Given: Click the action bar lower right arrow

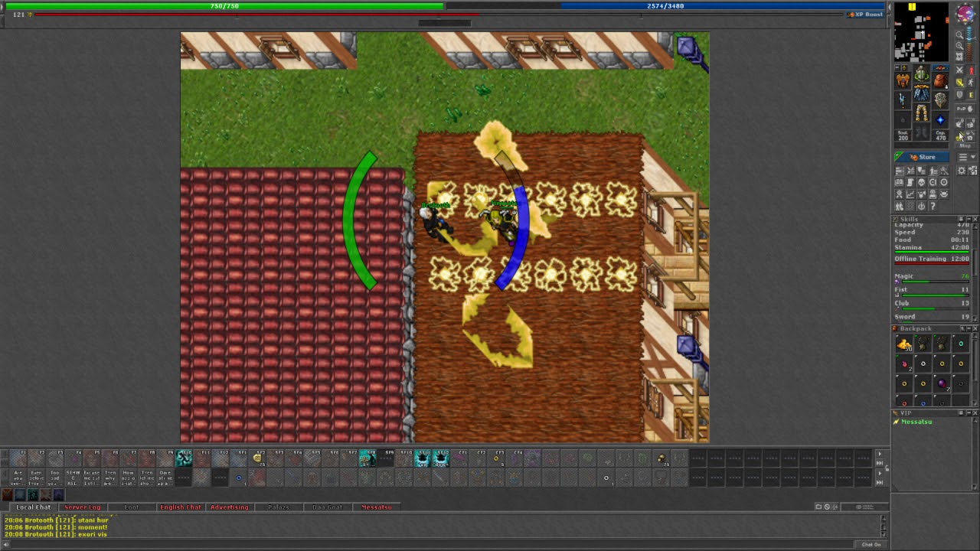Looking at the screenshot, I should 880,474.
